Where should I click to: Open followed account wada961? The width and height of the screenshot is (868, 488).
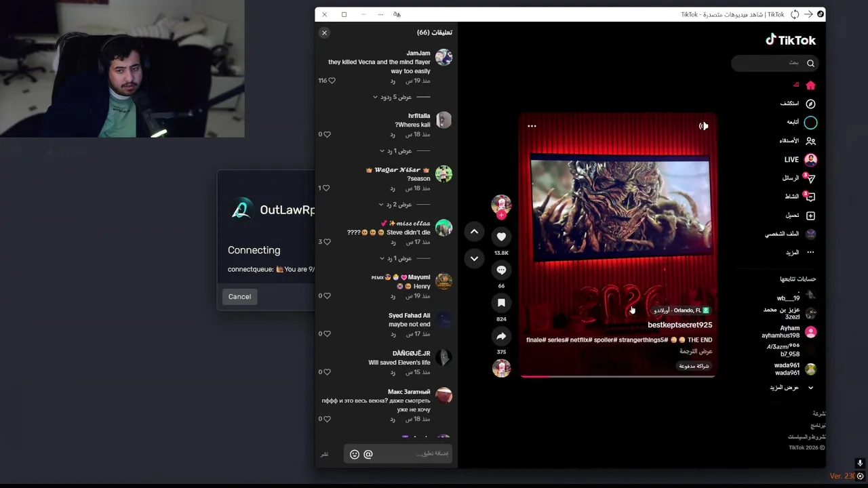point(795,369)
